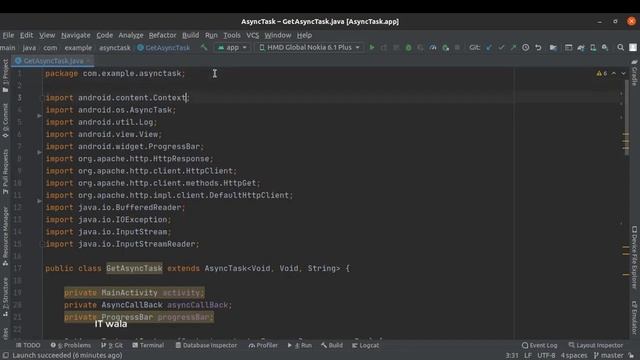Click the asynctask breadcrumb in navigation bar
Image resolution: width=640 pixels, height=360 pixels.
[115, 48]
